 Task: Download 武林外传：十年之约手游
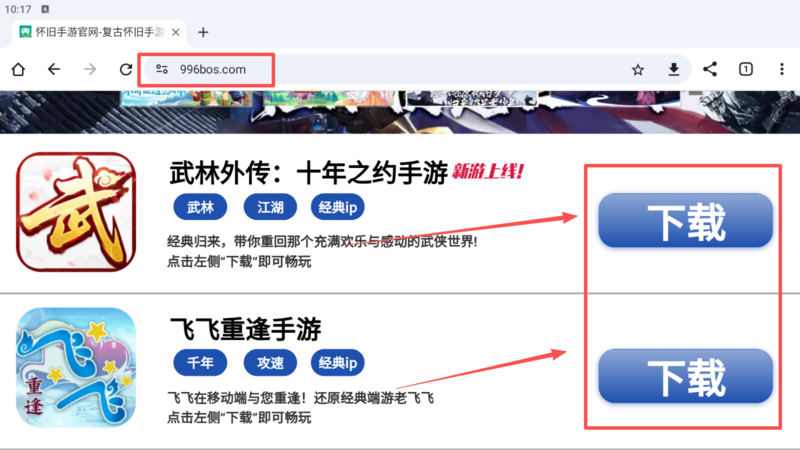(x=685, y=220)
